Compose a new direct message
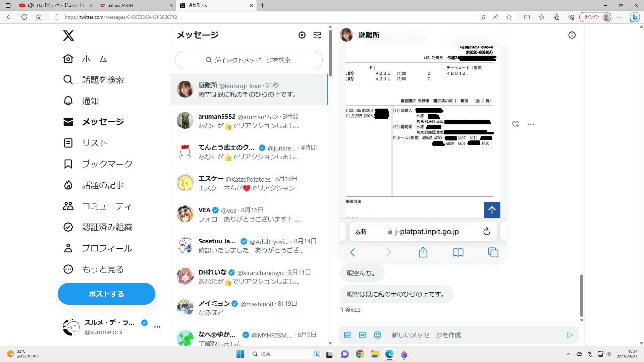Screen dimensions: 644x362 317,35
